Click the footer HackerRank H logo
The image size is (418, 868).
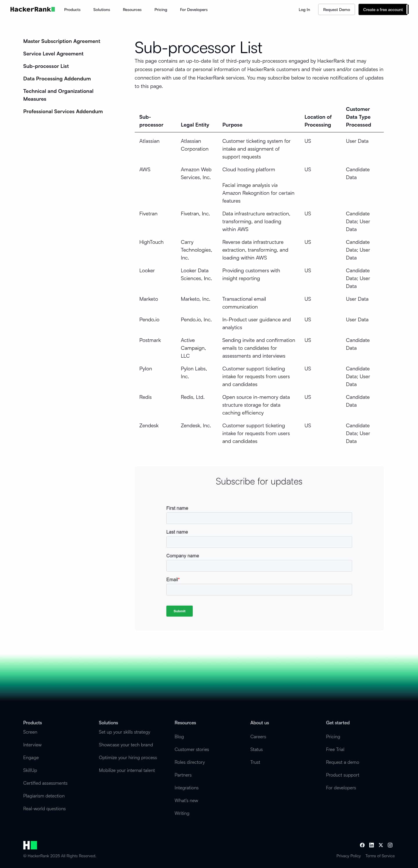click(30, 845)
